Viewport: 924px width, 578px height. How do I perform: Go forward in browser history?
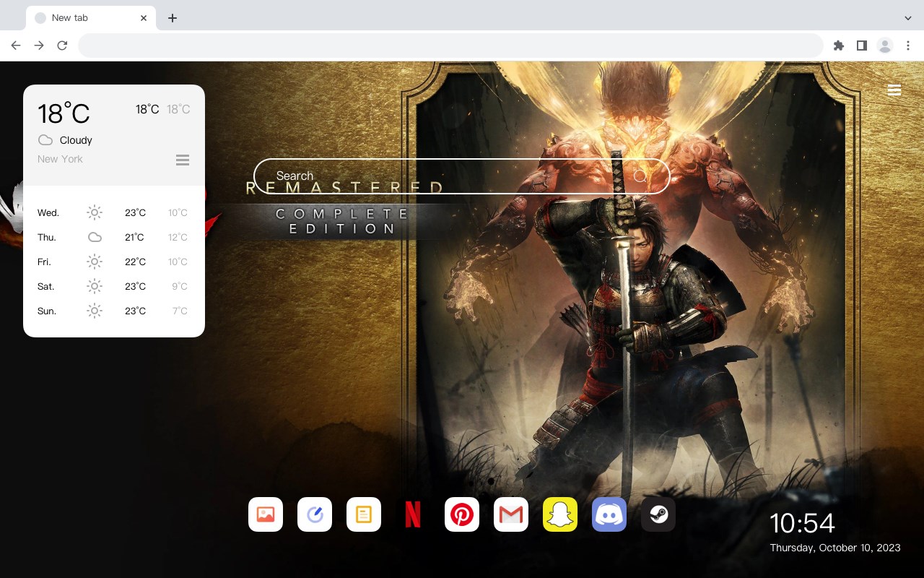tap(39, 46)
